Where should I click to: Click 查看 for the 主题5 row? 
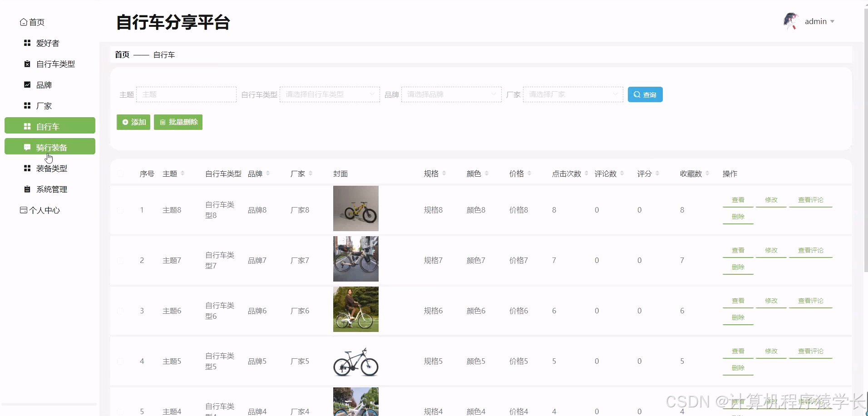pyautogui.click(x=738, y=351)
